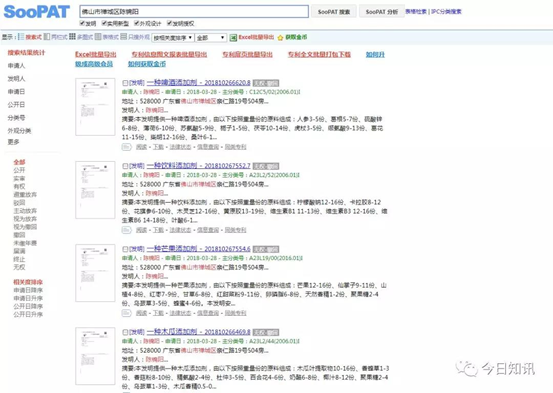Viewport: 553px width, 393px height.
Task: Open the IPC分类搜索 link
Action: click(446, 12)
